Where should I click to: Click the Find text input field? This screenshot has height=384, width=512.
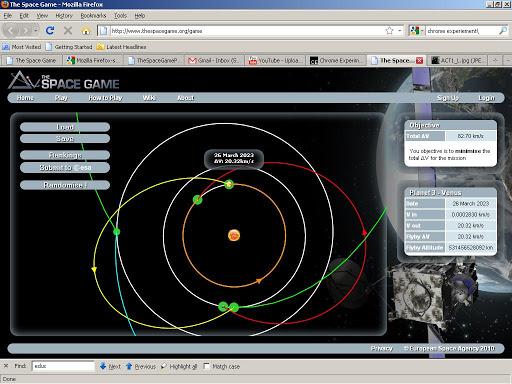63,366
